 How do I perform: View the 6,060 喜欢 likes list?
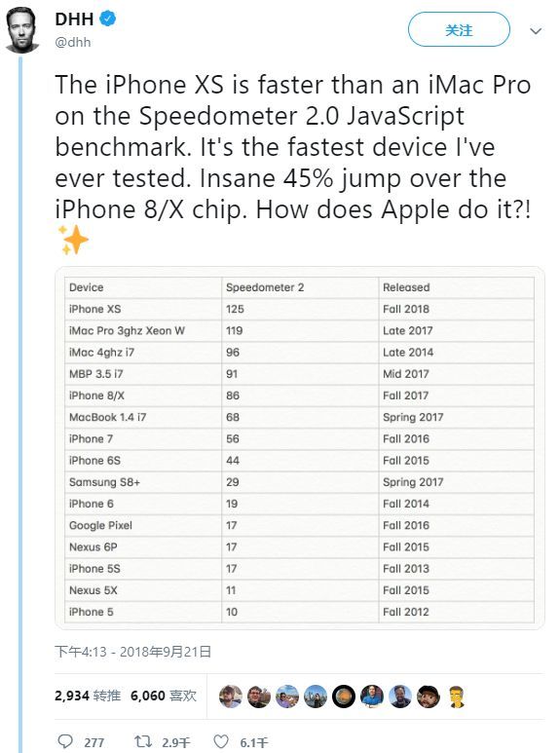click(164, 696)
